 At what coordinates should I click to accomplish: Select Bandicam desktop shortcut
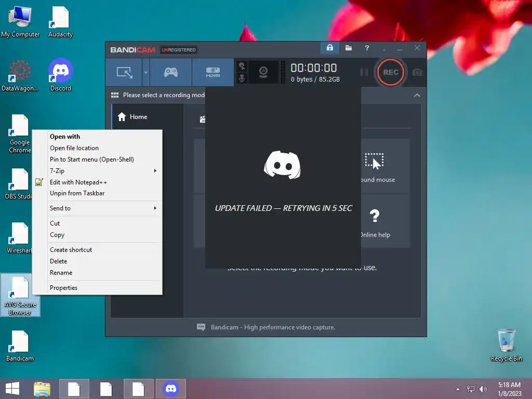point(20,346)
